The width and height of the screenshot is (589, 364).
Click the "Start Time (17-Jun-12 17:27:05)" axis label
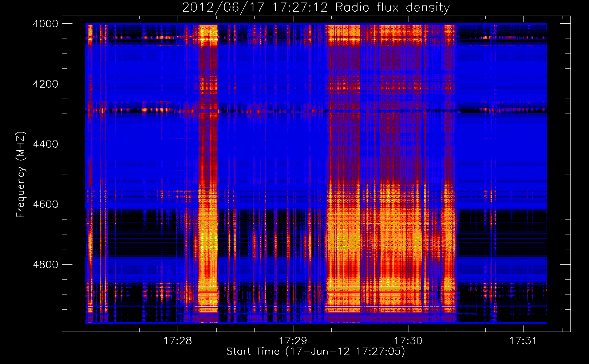[x=316, y=352]
